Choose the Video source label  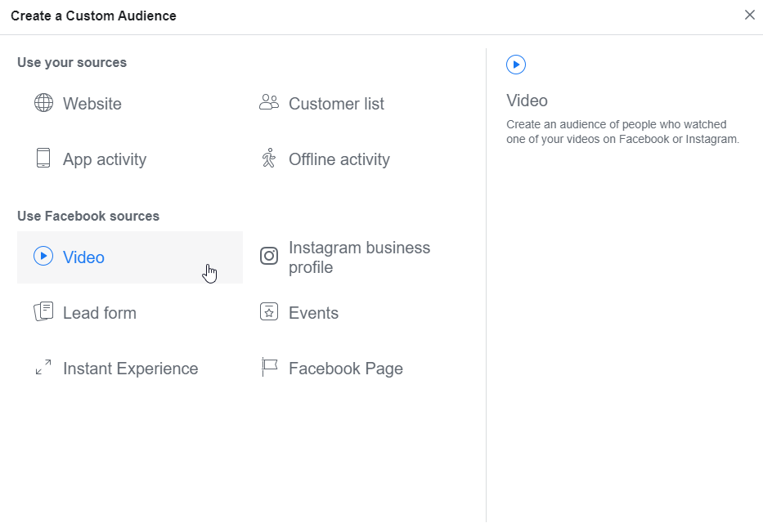click(x=83, y=257)
